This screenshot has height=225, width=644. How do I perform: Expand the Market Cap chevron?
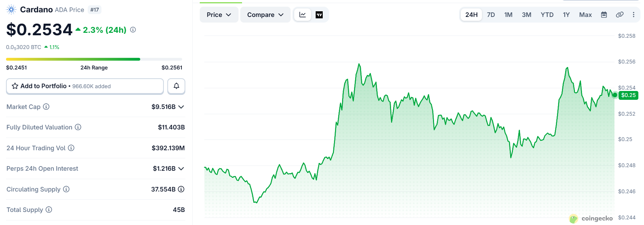181,107
